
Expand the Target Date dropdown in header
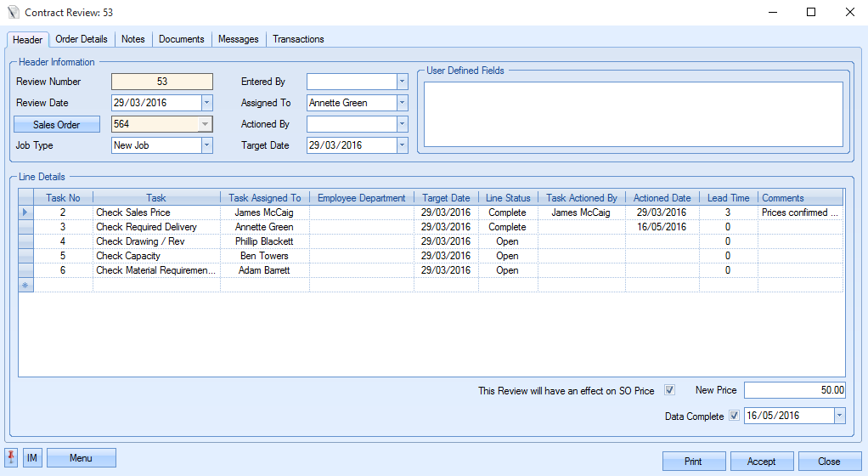coord(402,145)
